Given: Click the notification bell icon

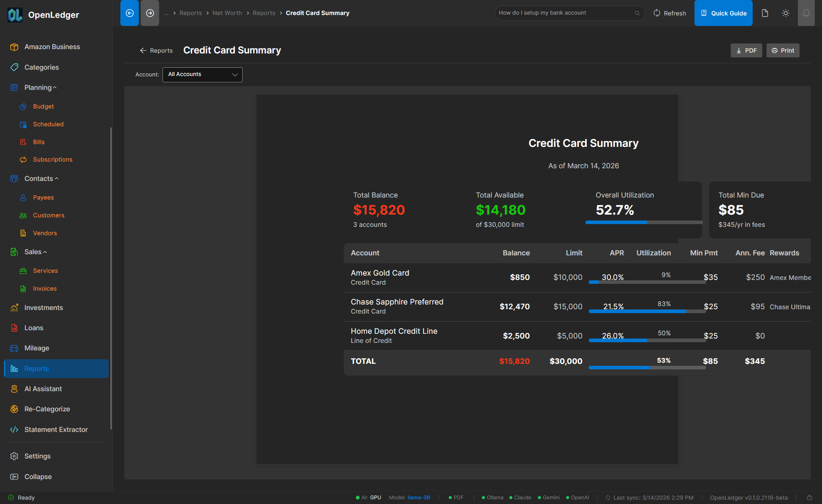Looking at the screenshot, I should [x=806, y=13].
